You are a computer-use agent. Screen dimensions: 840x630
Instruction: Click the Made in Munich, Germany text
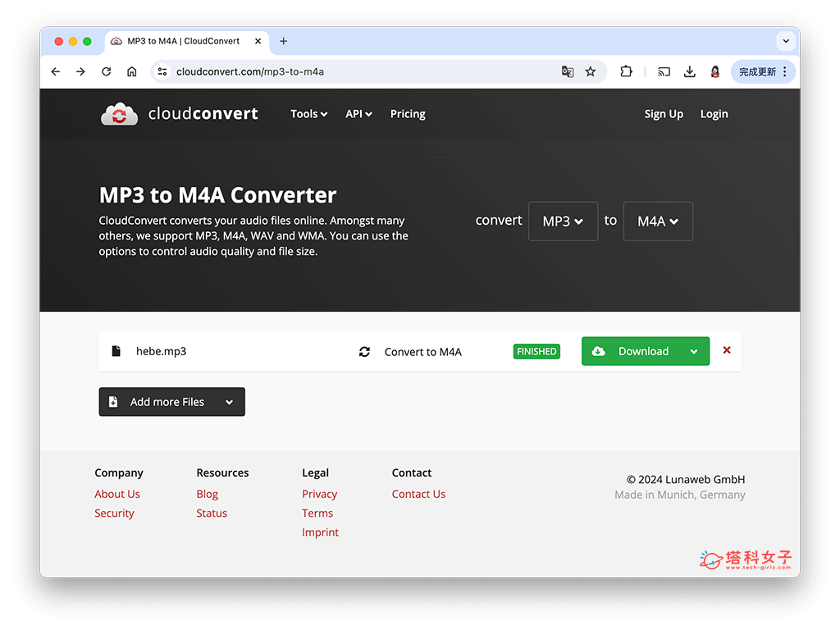pos(680,495)
